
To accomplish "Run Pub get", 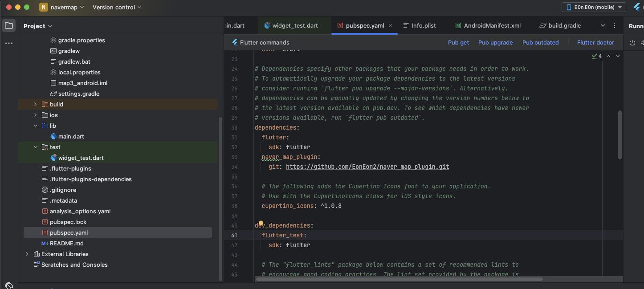I will tap(458, 43).
